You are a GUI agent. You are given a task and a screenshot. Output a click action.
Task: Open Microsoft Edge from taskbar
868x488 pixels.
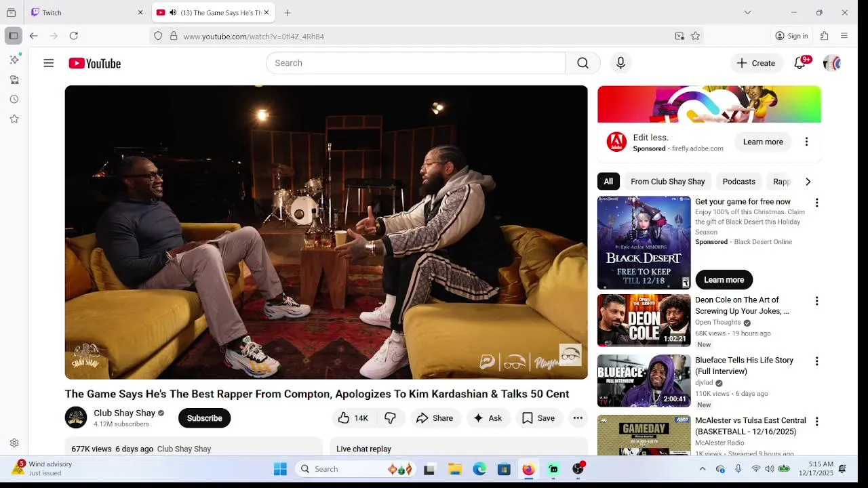479,469
